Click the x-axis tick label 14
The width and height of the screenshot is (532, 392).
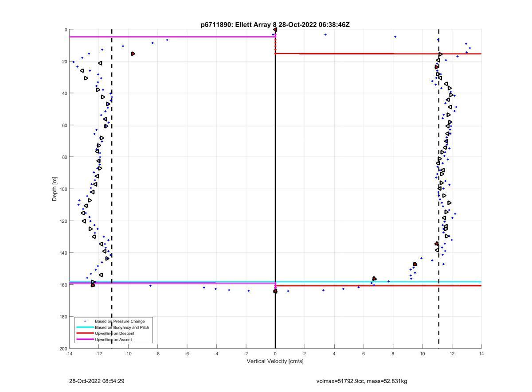pyautogui.click(x=481, y=353)
